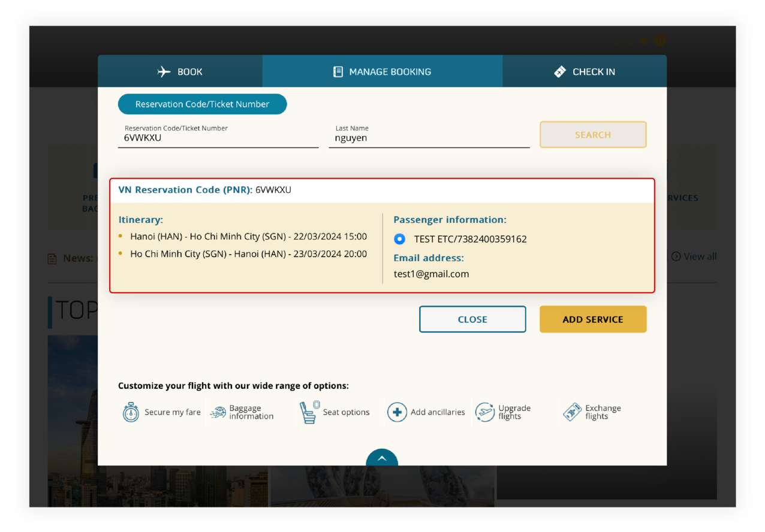The height and width of the screenshot is (532, 765).
Task: Select the Secure my fare icon
Action: point(131,412)
